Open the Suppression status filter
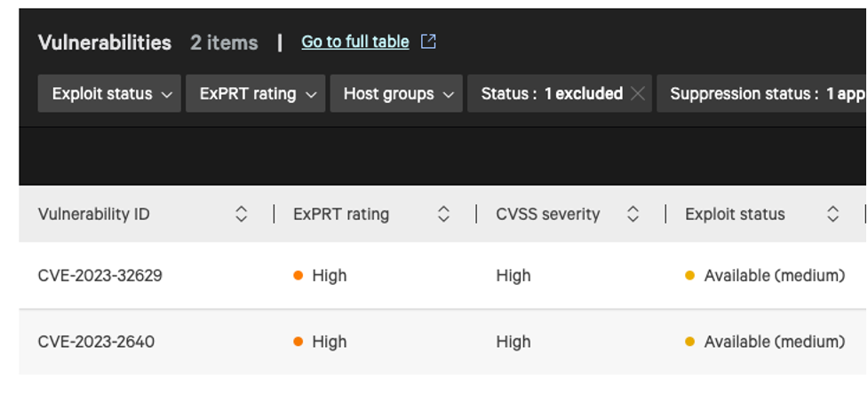Image resolution: width=868 pixels, height=410 pixels. (761, 93)
